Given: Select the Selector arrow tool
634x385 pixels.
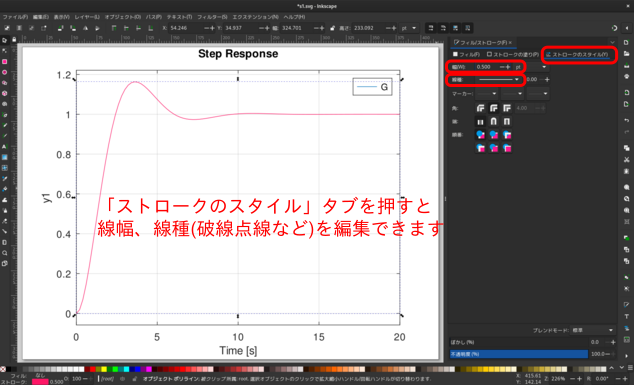Looking at the screenshot, I should coord(4,40).
